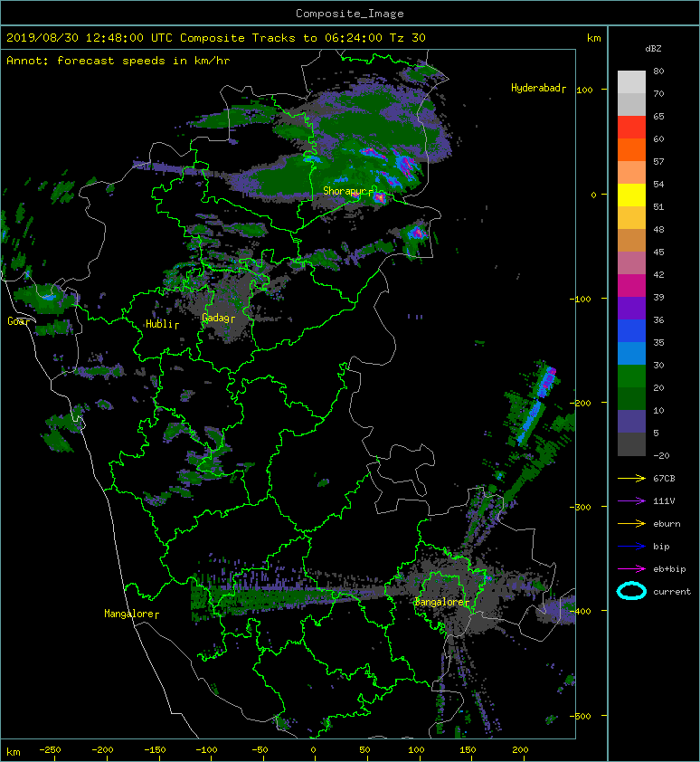Image resolution: width=700 pixels, height=762 pixels.
Task: Pick the magenta 39–42 dBZ swatch
Action: point(631,285)
